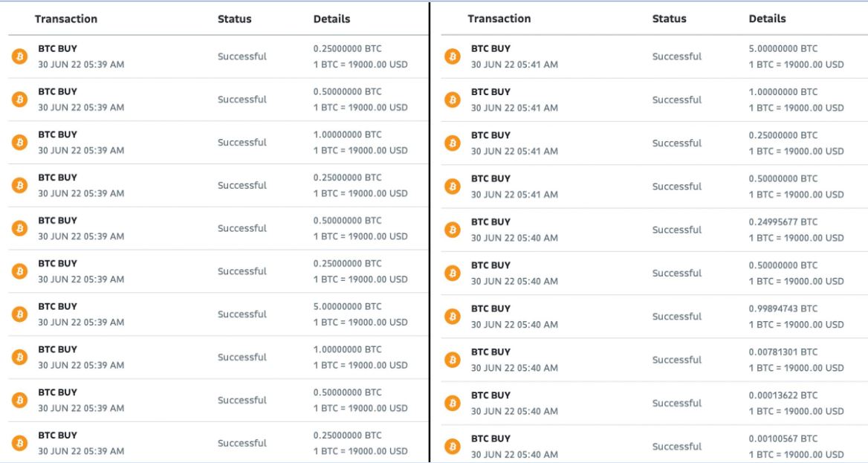Screen dimensions: 868x463
Task: Select 0.50000000 BTC amount in the 05:41 AM row
Action: click(x=783, y=178)
